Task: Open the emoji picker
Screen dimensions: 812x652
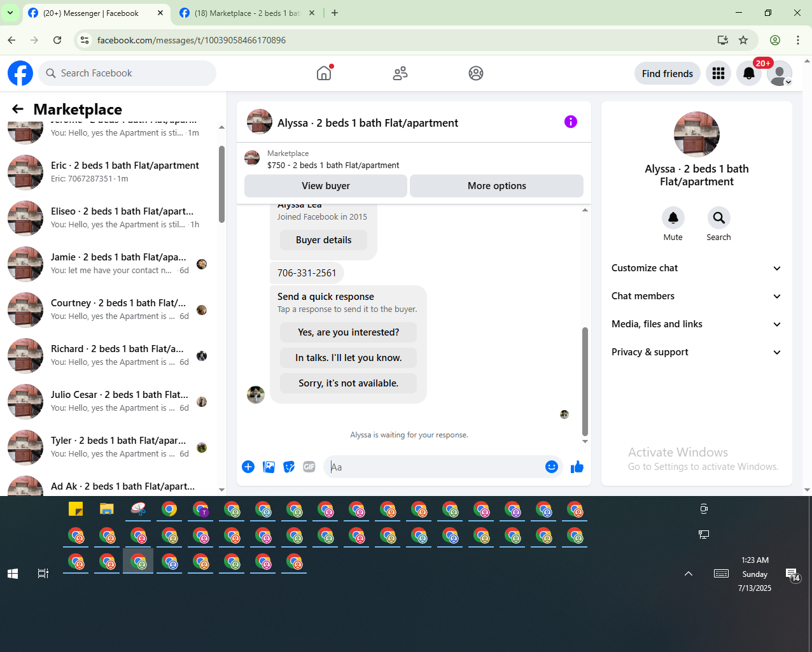Action: (552, 467)
